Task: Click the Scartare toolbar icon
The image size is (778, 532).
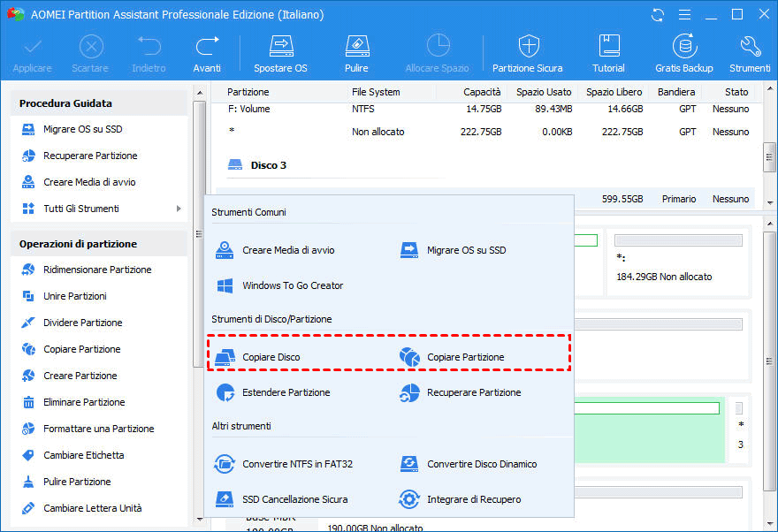Action: pos(90,55)
